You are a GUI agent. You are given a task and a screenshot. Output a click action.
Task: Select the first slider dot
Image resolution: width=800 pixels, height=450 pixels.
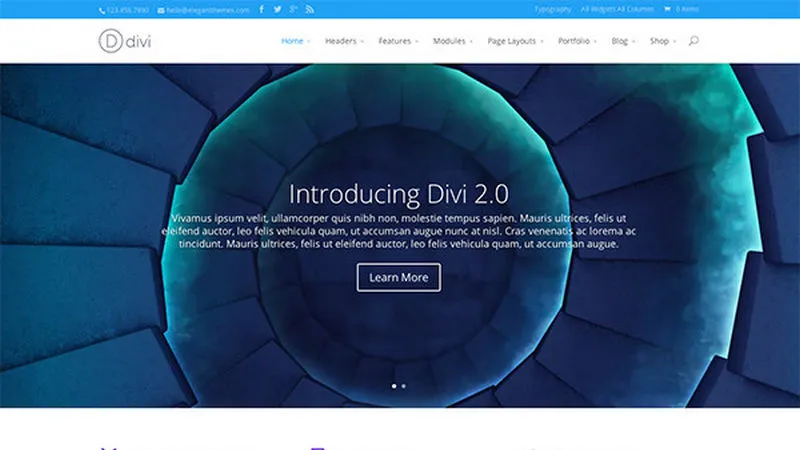point(394,386)
